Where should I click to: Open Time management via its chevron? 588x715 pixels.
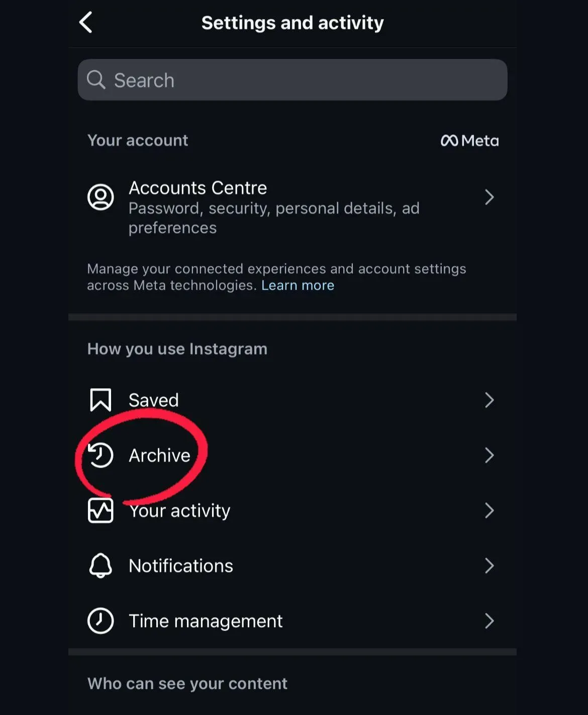[x=489, y=621]
